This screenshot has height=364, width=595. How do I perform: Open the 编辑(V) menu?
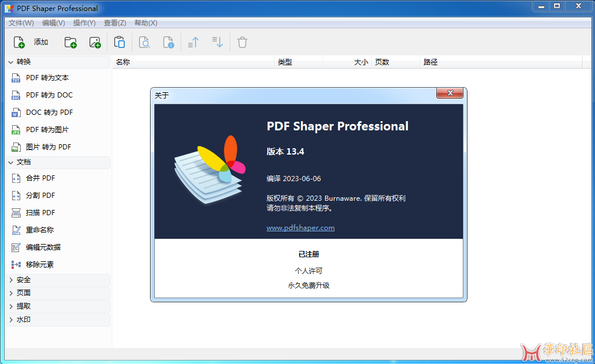tap(54, 22)
